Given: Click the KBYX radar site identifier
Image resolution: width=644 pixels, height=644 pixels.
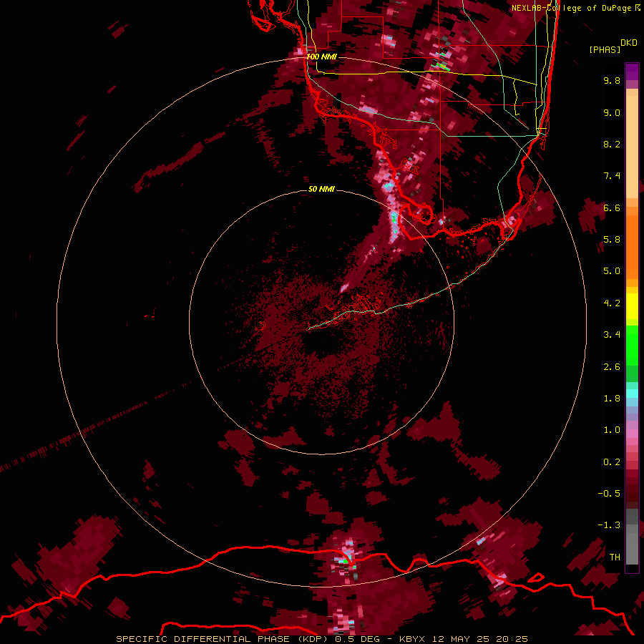Looking at the screenshot, I should click(x=412, y=639).
